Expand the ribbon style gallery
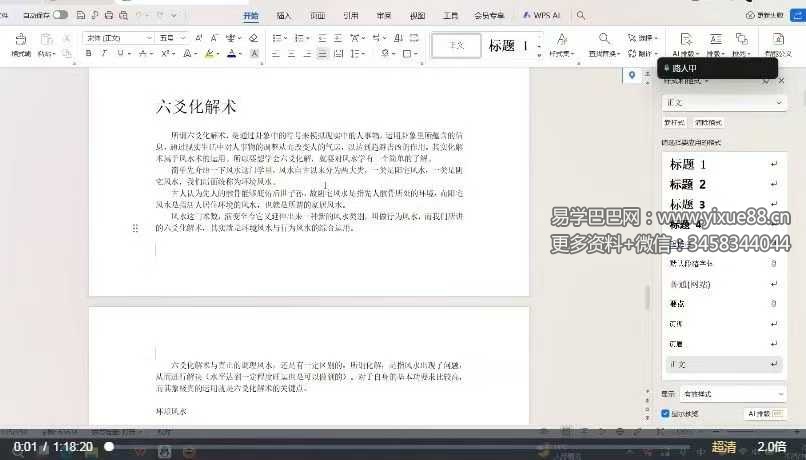 (x=539, y=54)
